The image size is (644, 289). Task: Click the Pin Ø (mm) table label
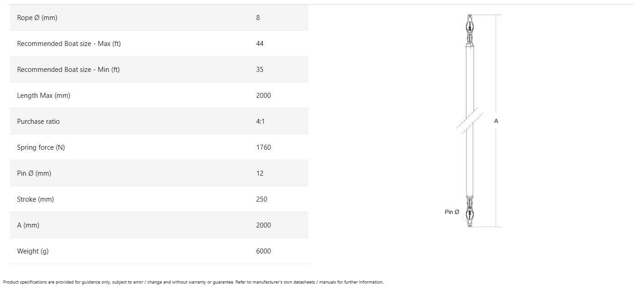click(34, 173)
